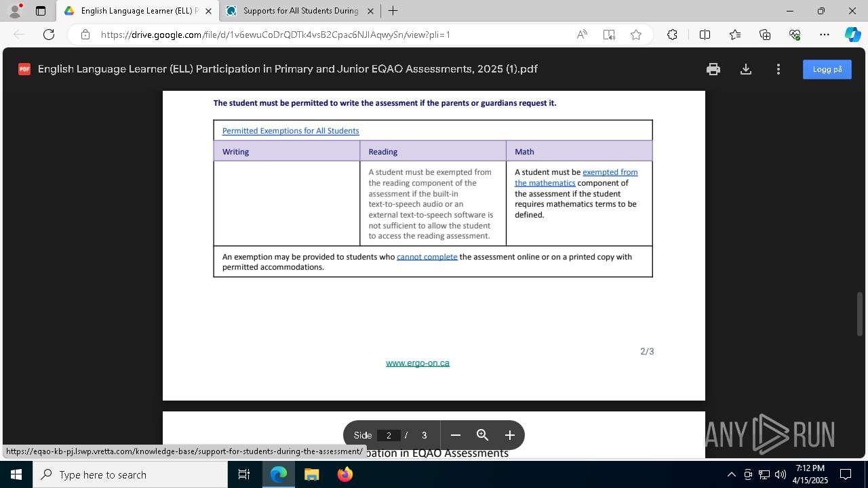Zoom in with the plus icon
The height and width of the screenshot is (488, 868).
click(x=510, y=435)
